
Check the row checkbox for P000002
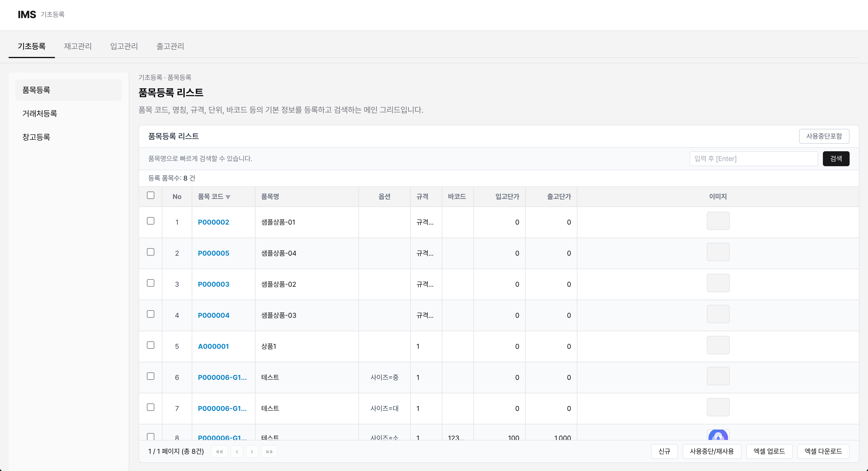[151, 221]
